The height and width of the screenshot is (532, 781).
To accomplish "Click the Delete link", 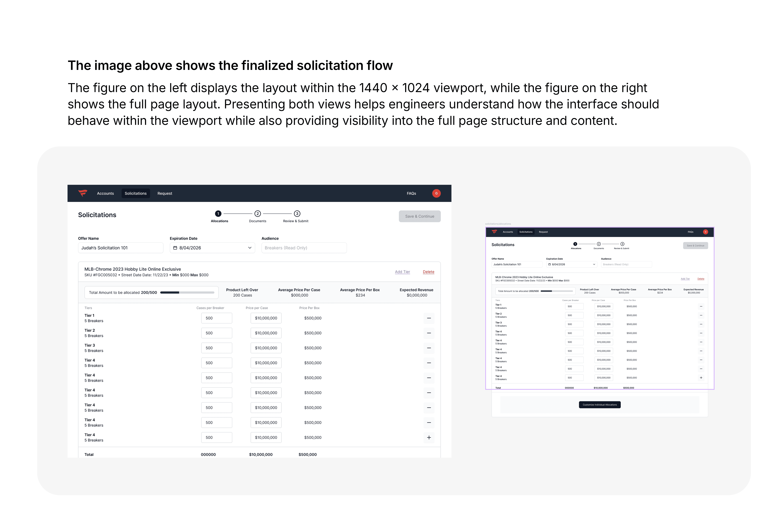I will [x=428, y=271].
